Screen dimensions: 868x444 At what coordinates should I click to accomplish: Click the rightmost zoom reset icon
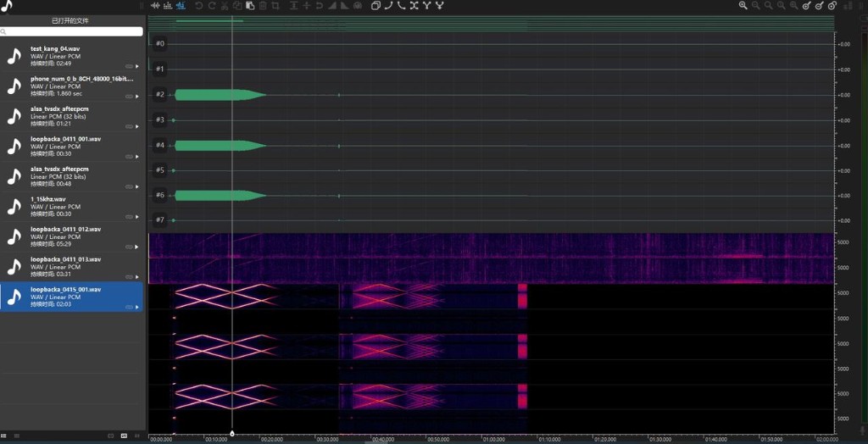point(832,6)
